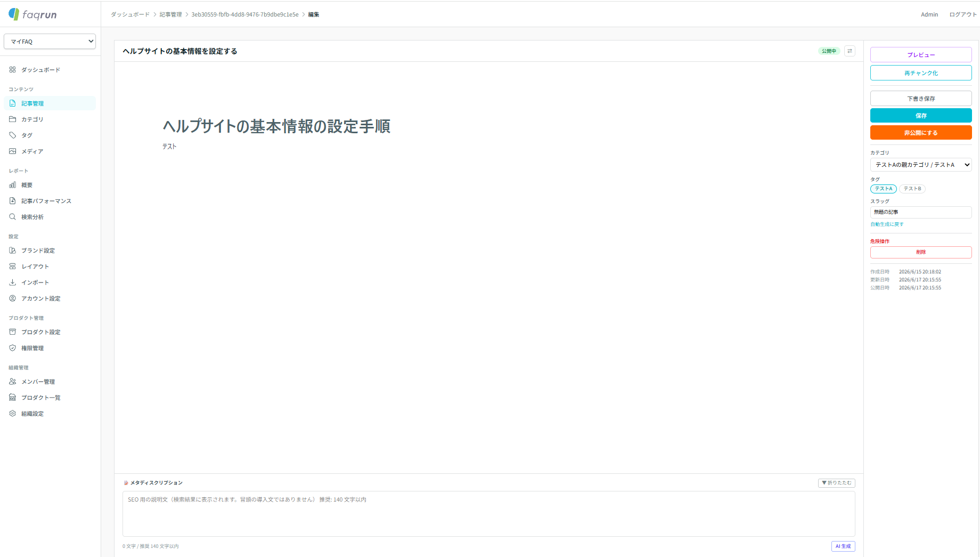Click ログアウト link
The height and width of the screenshot is (557, 980).
[963, 14]
